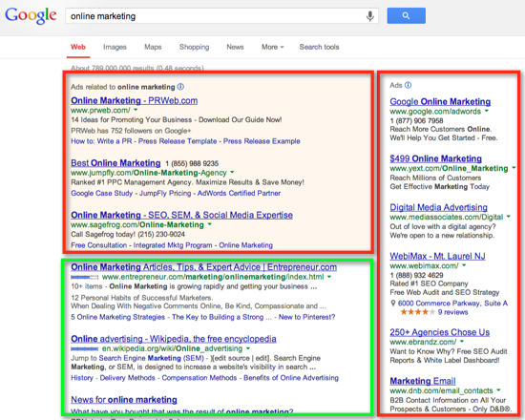Select the Web tab
This screenshot has width=525, height=420.
click(x=78, y=47)
